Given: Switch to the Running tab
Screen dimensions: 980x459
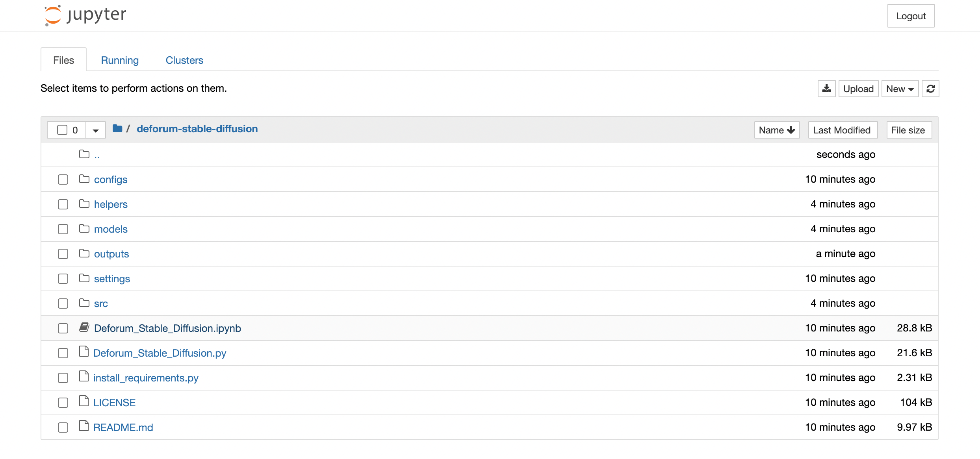Looking at the screenshot, I should (x=120, y=60).
